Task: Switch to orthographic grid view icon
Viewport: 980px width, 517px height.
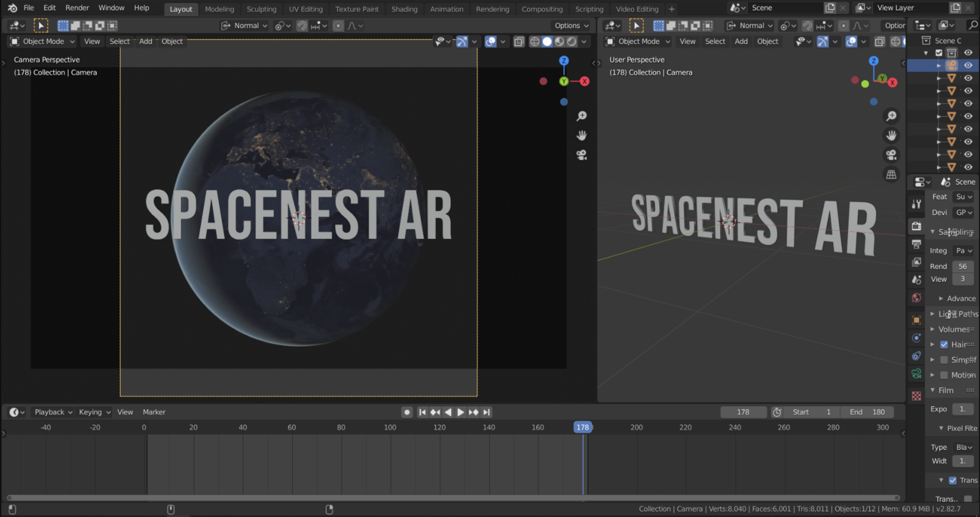Action: pos(891,174)
